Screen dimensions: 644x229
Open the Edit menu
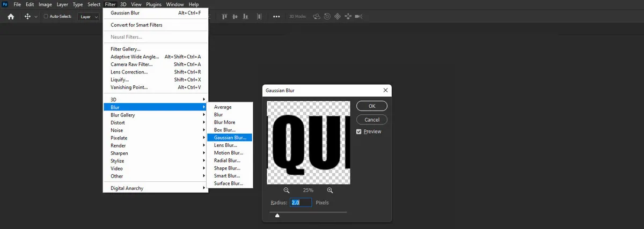[x=30, y=4]
